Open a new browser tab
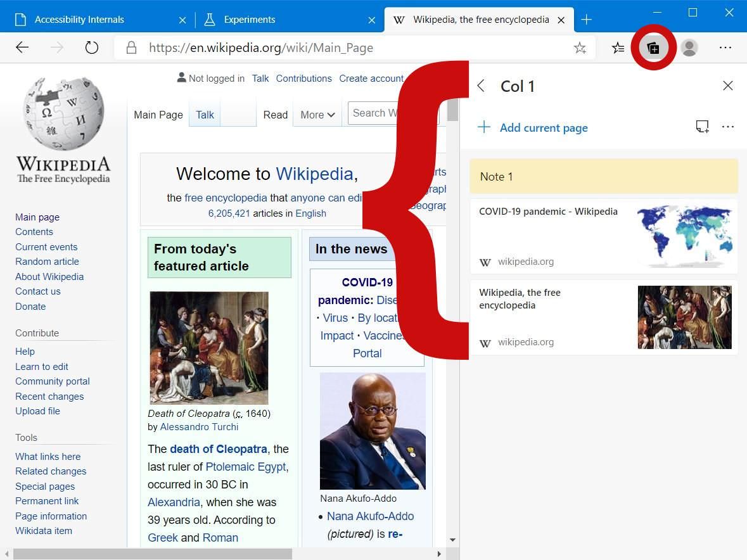Image resolution: width=747 pixels, height=560 pixels. 587,20
